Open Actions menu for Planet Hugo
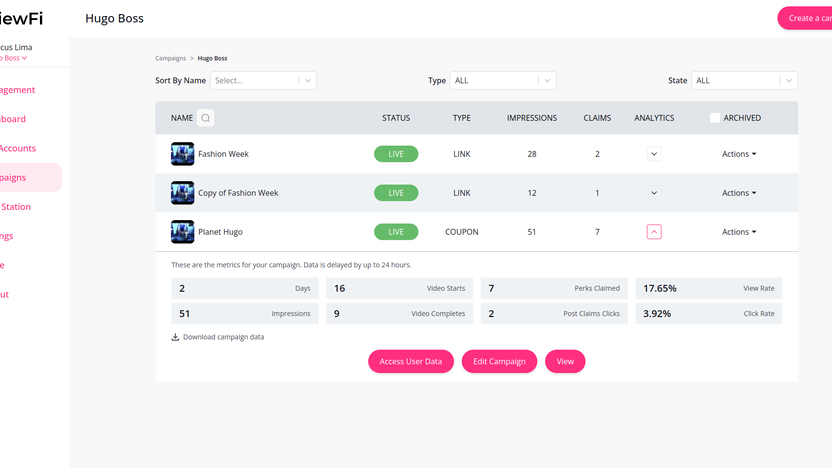Image resolution: width=832 pixels, height=468 pixels. pyautogui.click(x=739, y=232)
